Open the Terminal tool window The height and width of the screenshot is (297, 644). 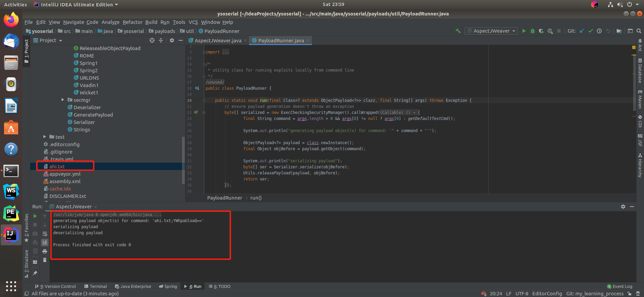(96, 287)
